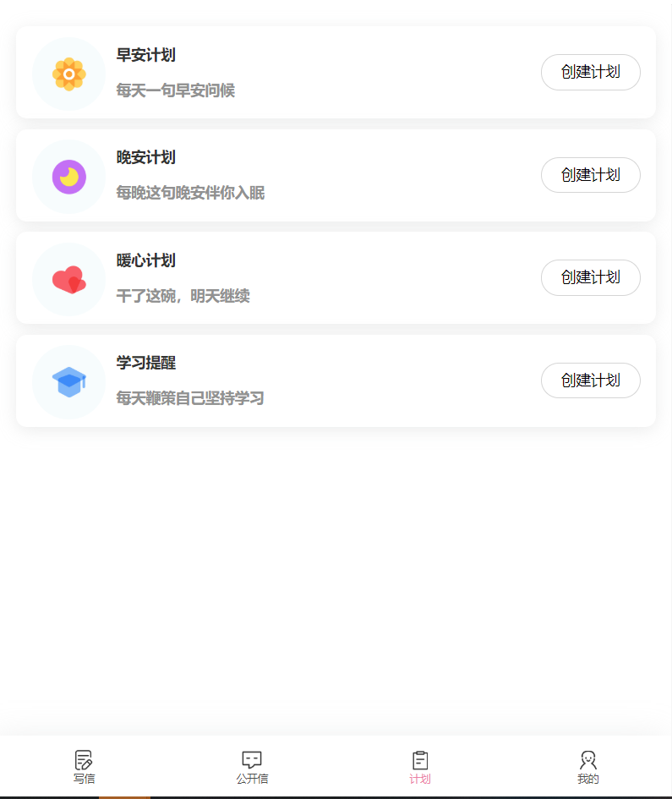This screenshot has height=799, width=672.
Task: Click the 每天鞭策自己坚持学习 description
Action: tap(190, 398)
